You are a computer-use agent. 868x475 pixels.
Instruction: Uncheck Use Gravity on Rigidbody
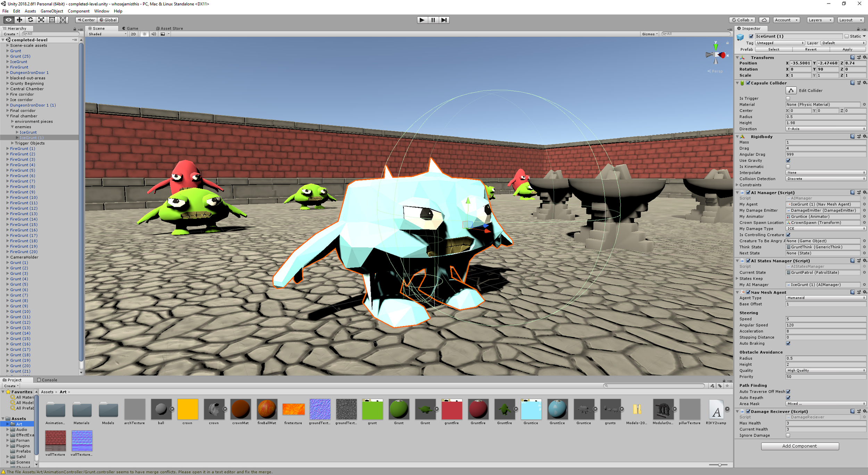click(788, 161)
